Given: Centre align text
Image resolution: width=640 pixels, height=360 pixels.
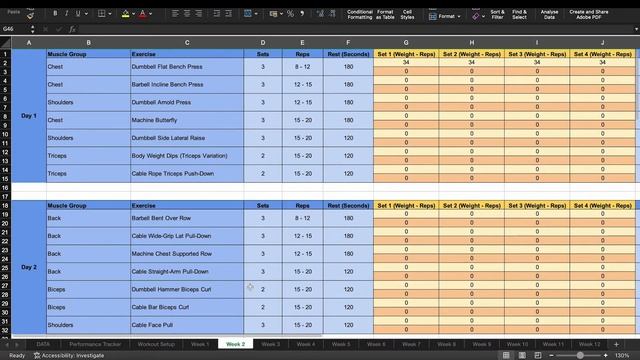Looking at the screenshot, I should tap(187, 13).
